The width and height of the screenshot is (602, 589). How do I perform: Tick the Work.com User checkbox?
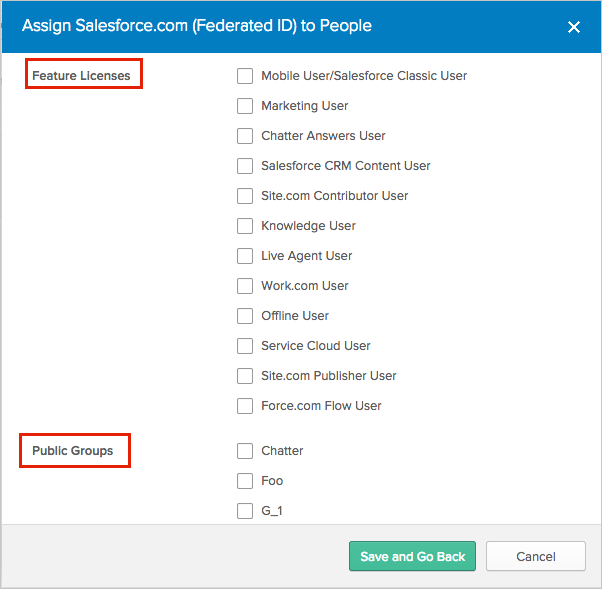[x=245, y=286]
